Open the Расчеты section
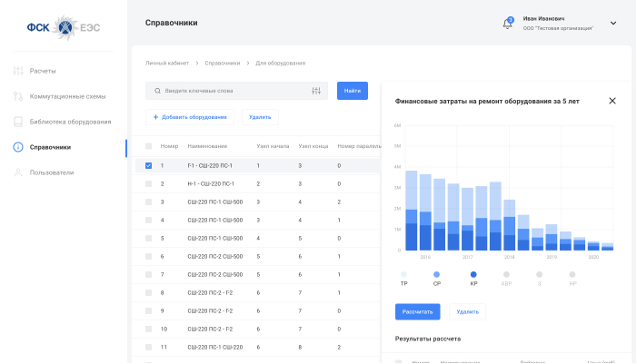Screen dimensions: 637x364 (x=43, y=71)
